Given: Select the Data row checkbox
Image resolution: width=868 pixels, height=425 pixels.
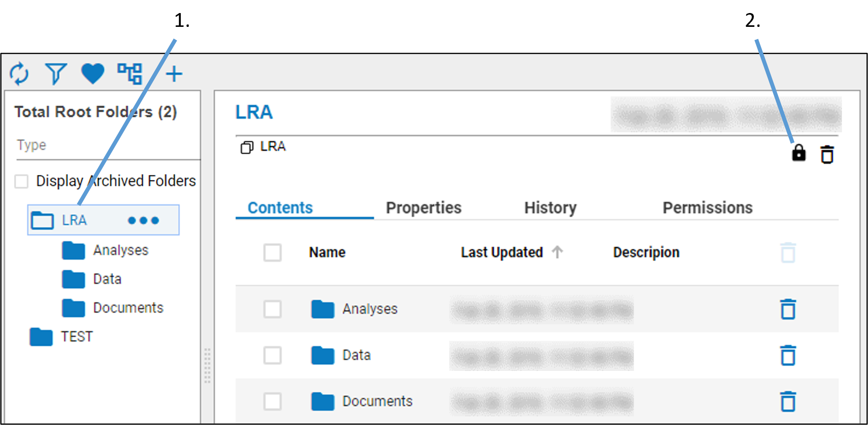Looking at the screenshot, I should [x=272, y=355].
